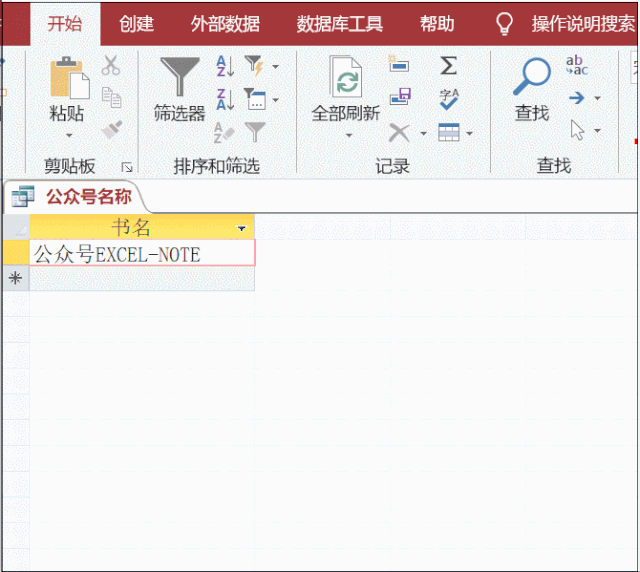
Task: Click the 公众号EXCEL-NOTE cell
Action: [x=142, y=253]
